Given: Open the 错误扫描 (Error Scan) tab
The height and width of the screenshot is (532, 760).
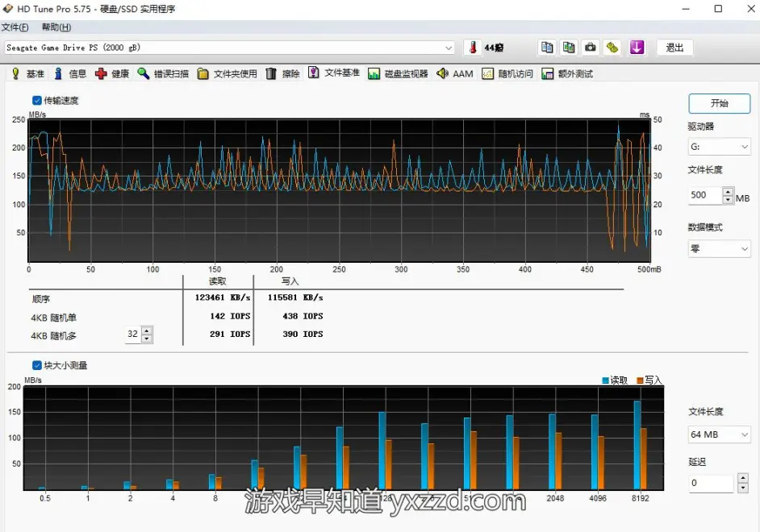Looking at the screenshot, I should click(x=163, y=74).
